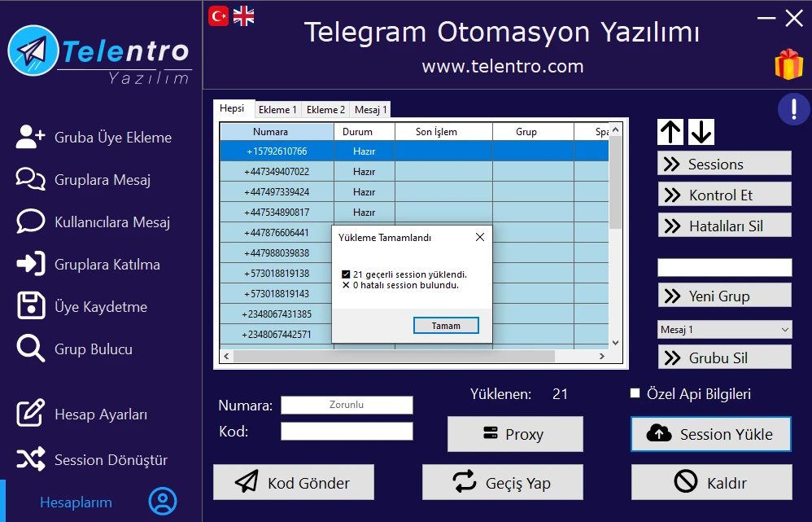This screenshot has height=522, width=812.
Task: Move selected account down with down arrow
Action: [701, 132]
